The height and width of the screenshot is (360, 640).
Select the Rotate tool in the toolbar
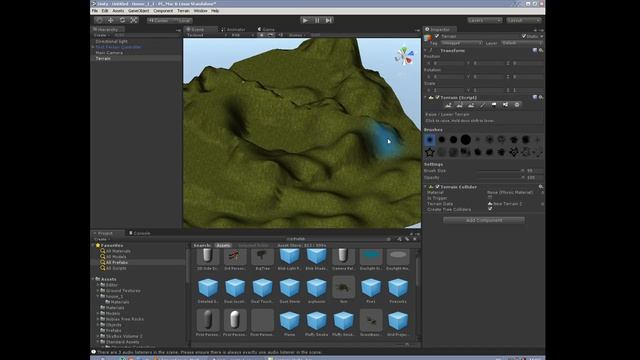[122, 20]
